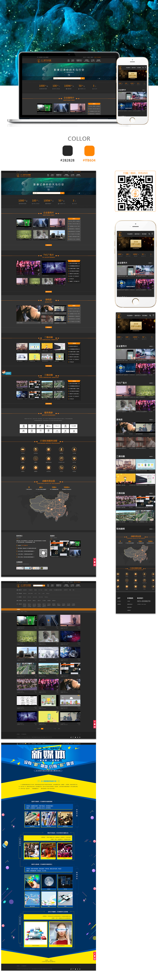Click phone number 023-63086210 in mobile footer

point(144,601)
